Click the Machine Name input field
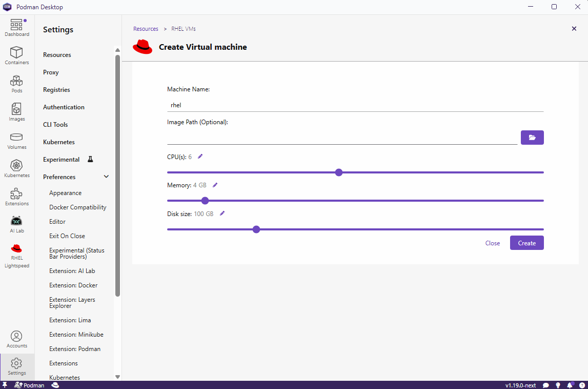The image size is (588, 389). 355,105
